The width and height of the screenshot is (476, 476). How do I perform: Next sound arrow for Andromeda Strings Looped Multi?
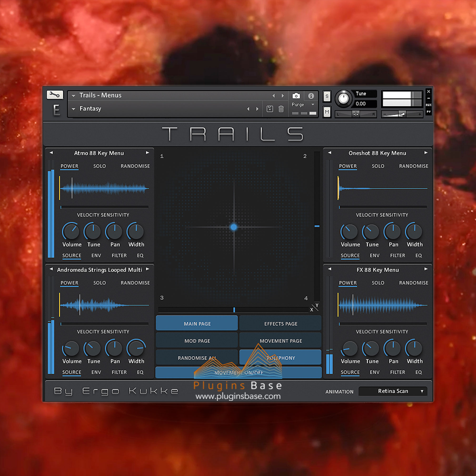(147, 269)
